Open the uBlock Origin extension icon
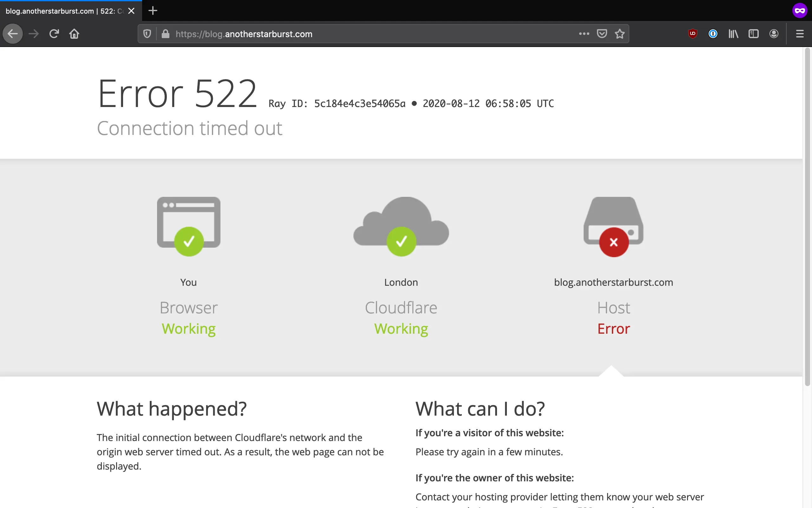812x508 pixels. tap(692, 34)
